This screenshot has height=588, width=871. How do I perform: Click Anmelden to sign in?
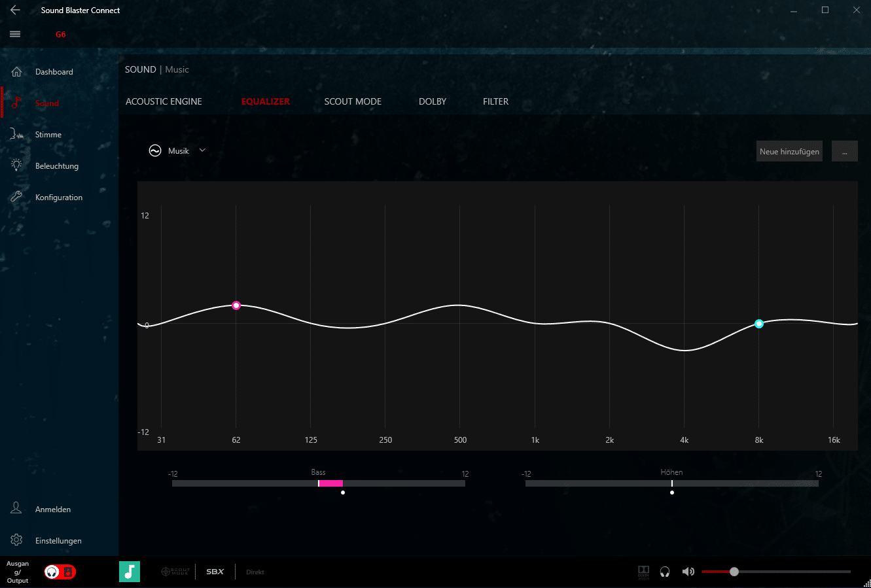[x=52, y=510]
